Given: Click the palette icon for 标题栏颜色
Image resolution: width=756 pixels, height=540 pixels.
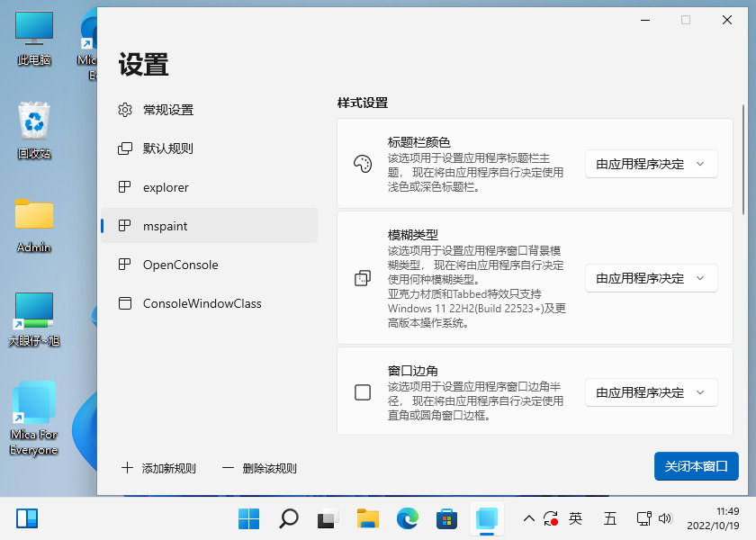Looking at the screenshot, I should (x=362, y=164).
